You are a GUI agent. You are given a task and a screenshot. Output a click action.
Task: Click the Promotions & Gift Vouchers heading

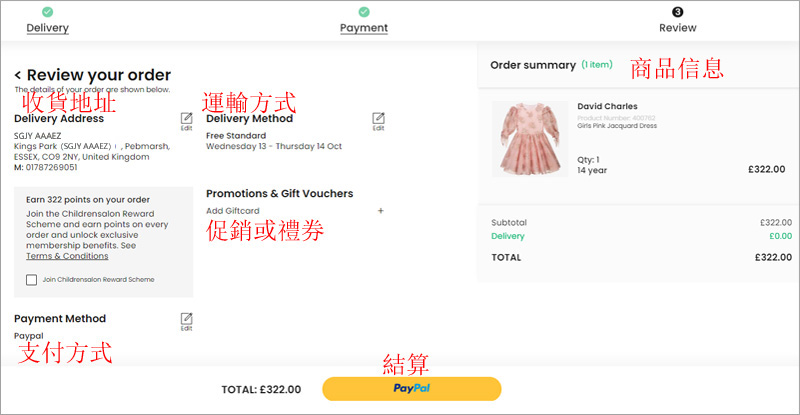tap(279, 193)
